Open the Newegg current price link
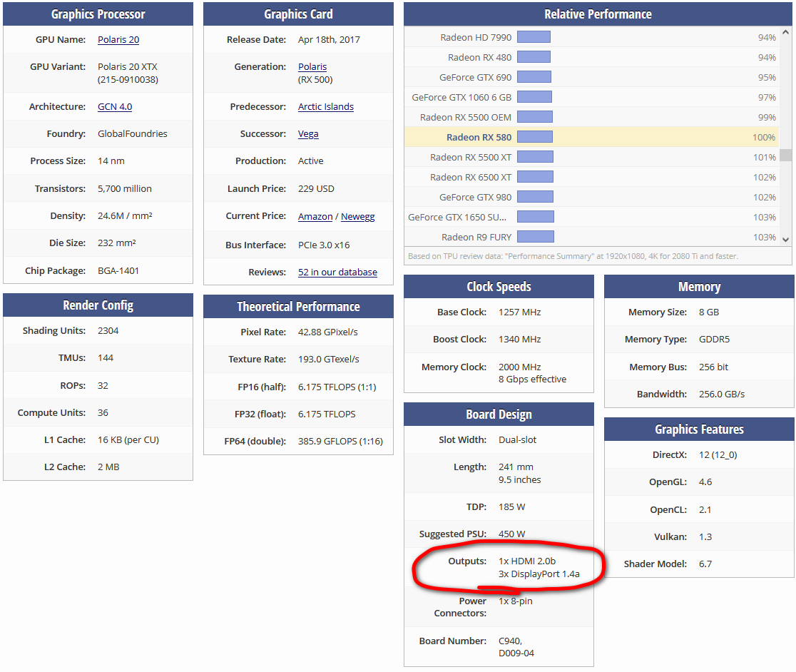This screenshot has height=672, width=796. [358, 216]
